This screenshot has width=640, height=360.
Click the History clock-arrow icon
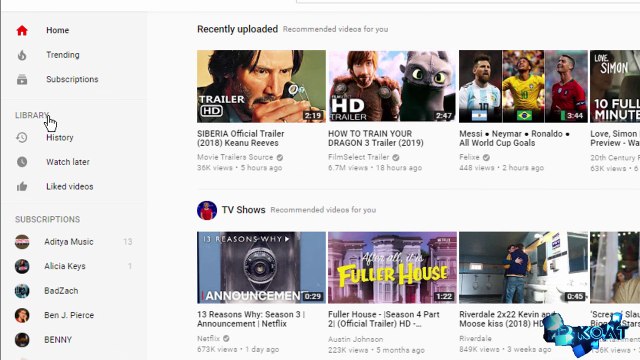pos(22,138)
